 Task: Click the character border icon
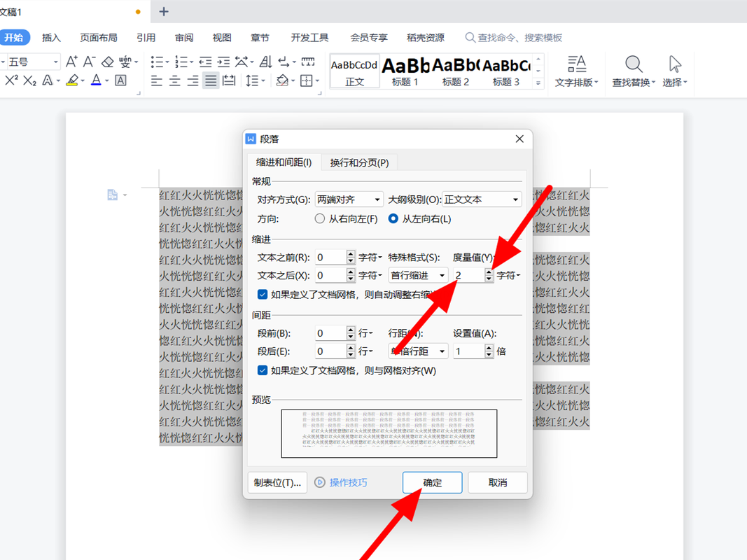coord(120,80)
